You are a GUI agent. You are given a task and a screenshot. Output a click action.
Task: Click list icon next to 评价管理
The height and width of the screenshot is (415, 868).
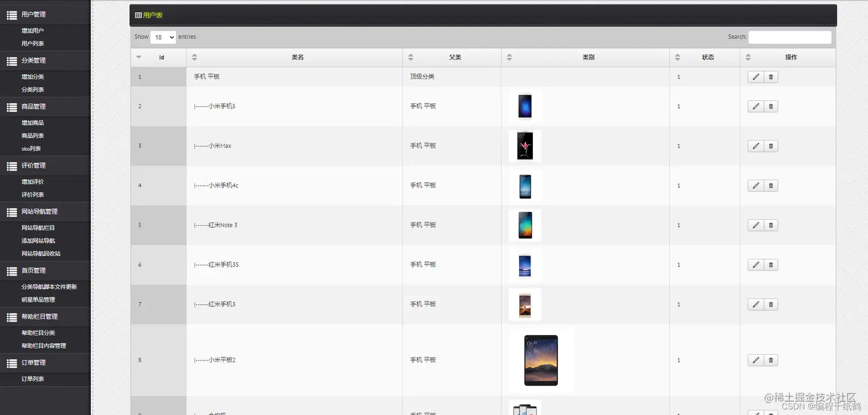pos(11,166)
